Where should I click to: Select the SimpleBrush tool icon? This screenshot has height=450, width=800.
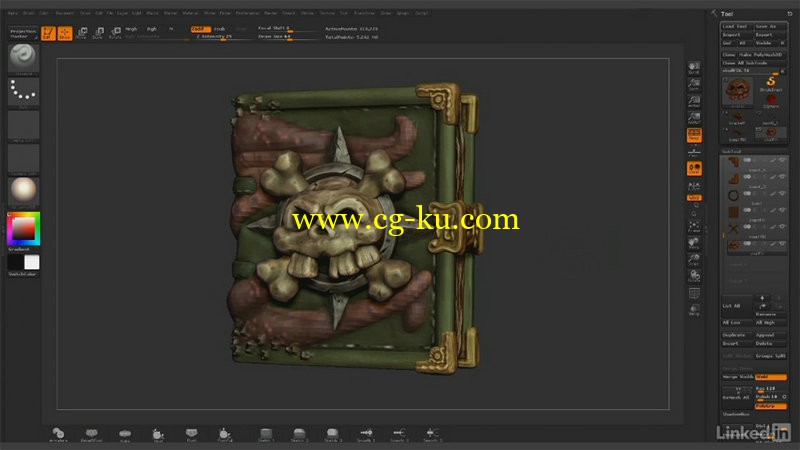point(771,83)
